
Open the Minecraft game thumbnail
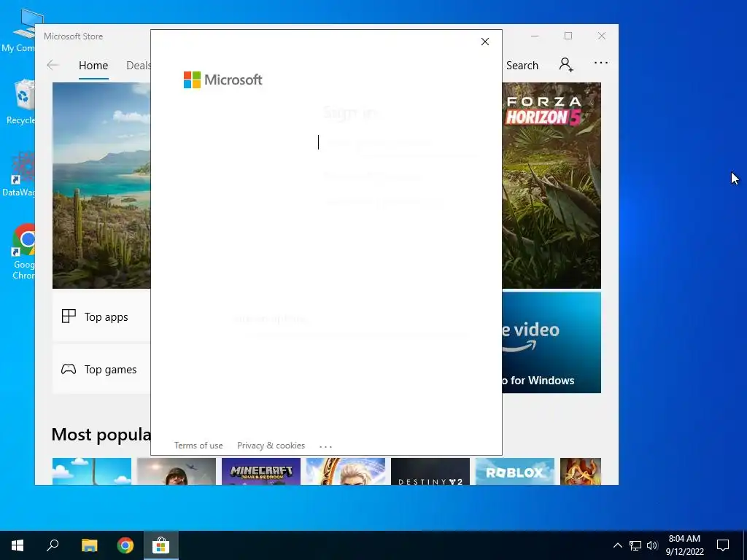tap(261, 472)
